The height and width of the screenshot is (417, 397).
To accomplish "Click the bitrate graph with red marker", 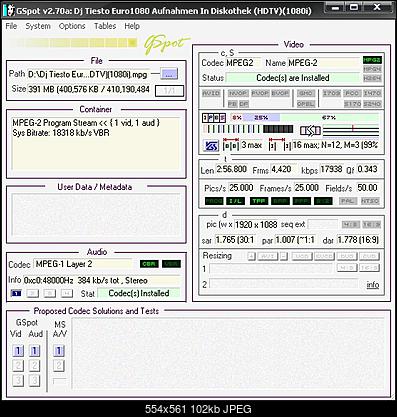I will (351, 130).
